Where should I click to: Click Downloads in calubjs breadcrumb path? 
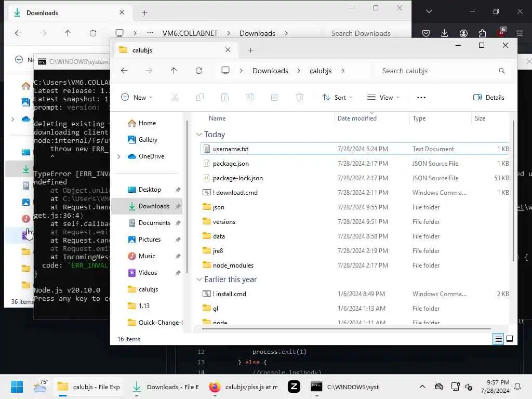(x=270, y=71)
